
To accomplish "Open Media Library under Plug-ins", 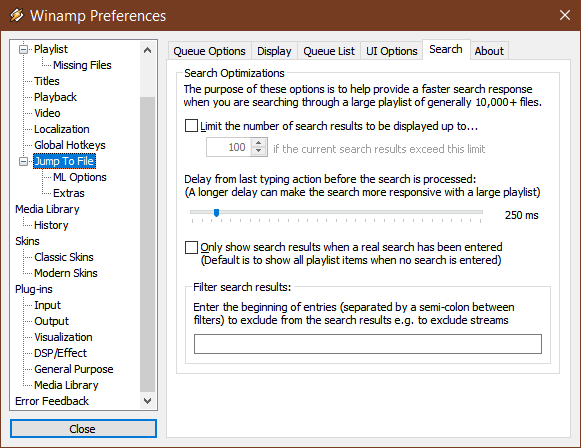I will pyautogui.click(x=66, y=385).
